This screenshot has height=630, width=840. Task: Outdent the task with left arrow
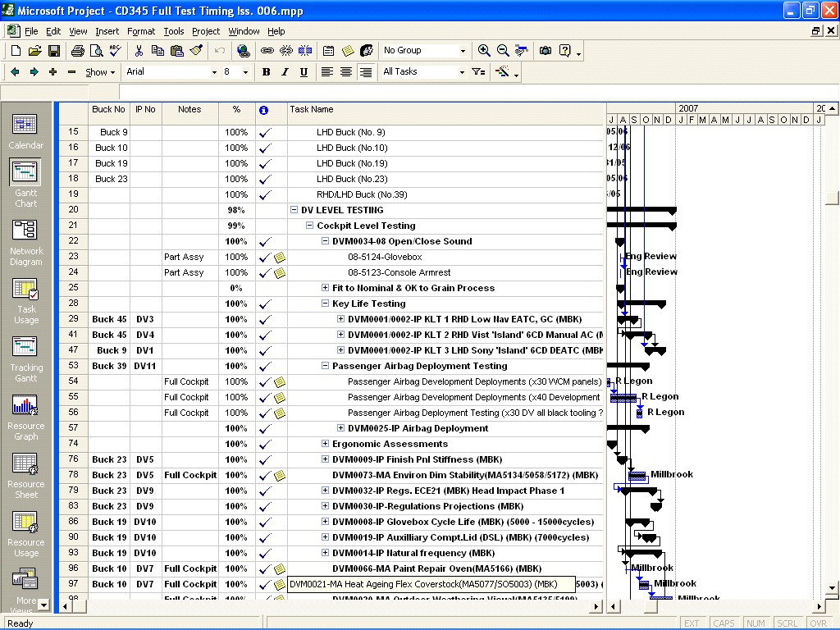15,72
